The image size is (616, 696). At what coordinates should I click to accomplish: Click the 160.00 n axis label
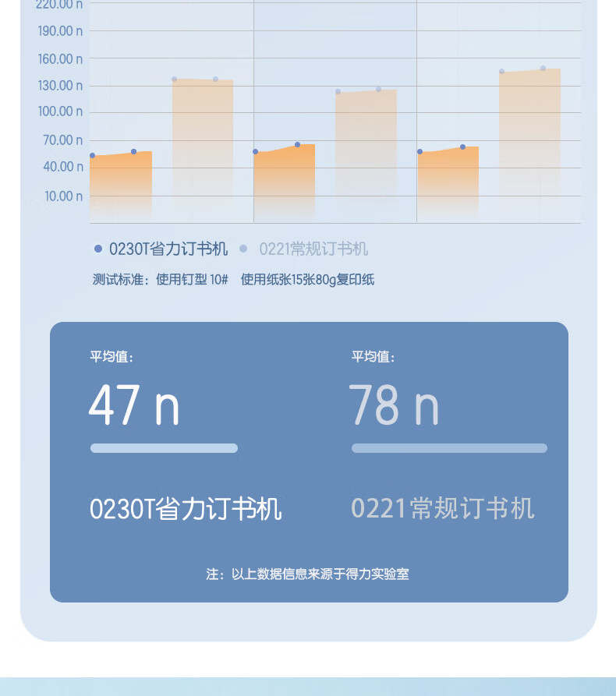tap(60, 58)
